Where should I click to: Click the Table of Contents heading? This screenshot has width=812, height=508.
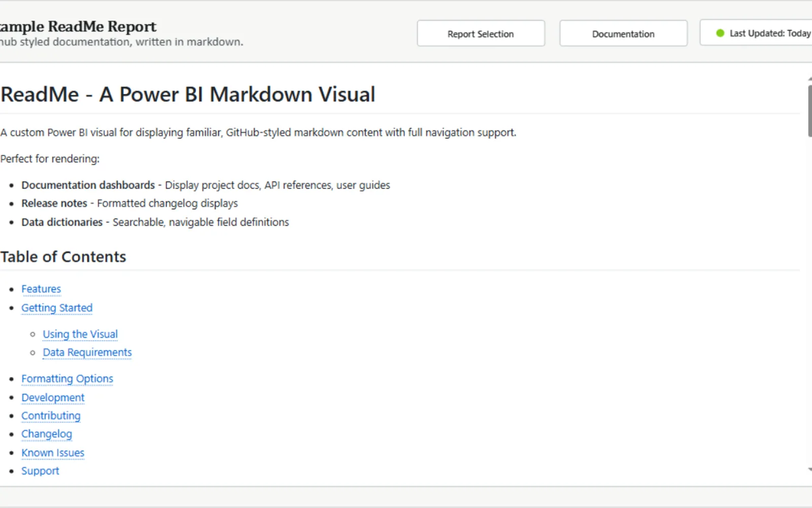[x=63, y=257]
